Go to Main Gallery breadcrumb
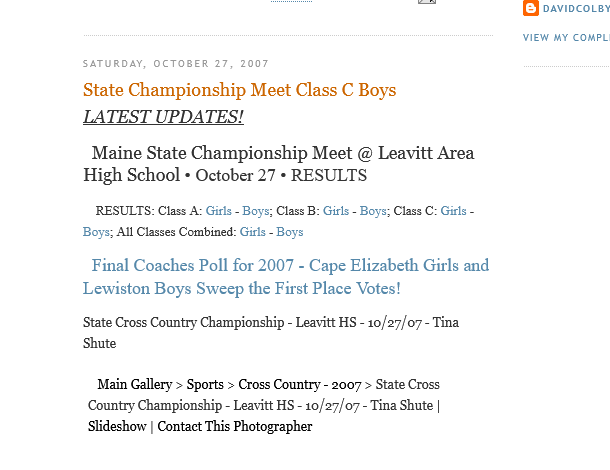 click(x=134, y=385)
